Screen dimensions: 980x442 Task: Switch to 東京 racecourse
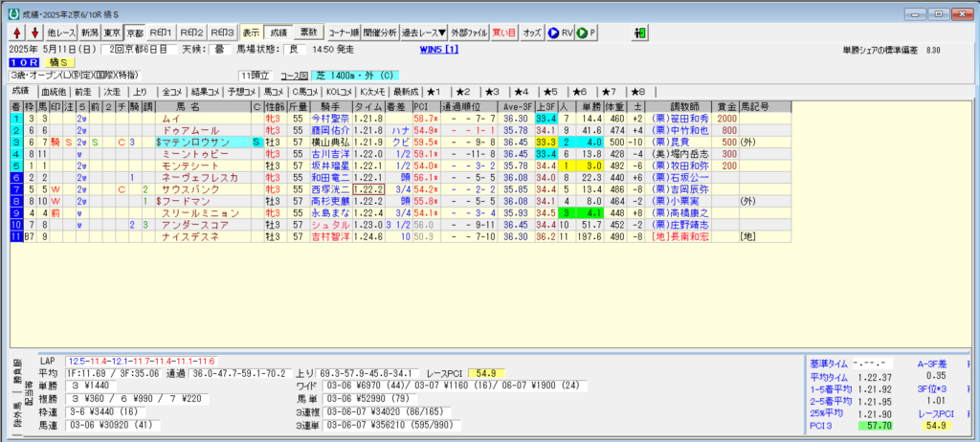click(112, 33)
